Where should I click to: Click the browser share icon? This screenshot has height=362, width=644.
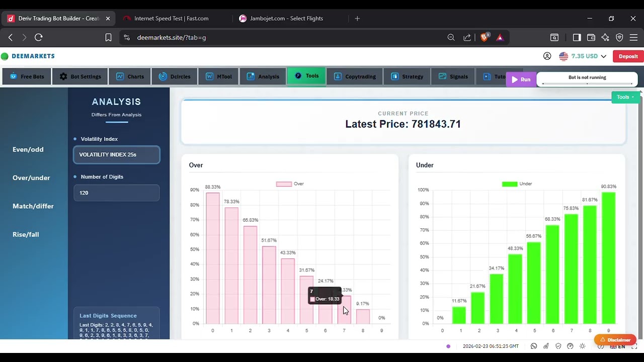(x=467, y=37)
